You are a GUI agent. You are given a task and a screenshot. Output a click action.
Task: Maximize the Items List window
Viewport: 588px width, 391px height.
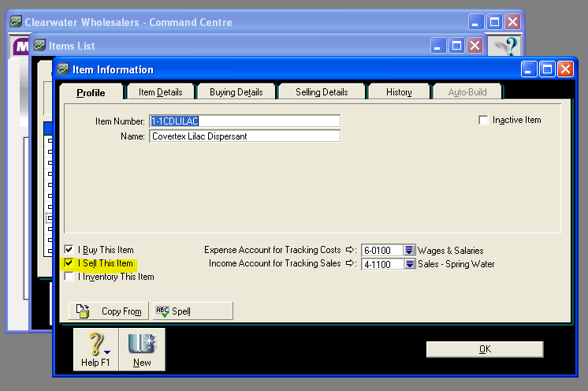pos(456,46)
